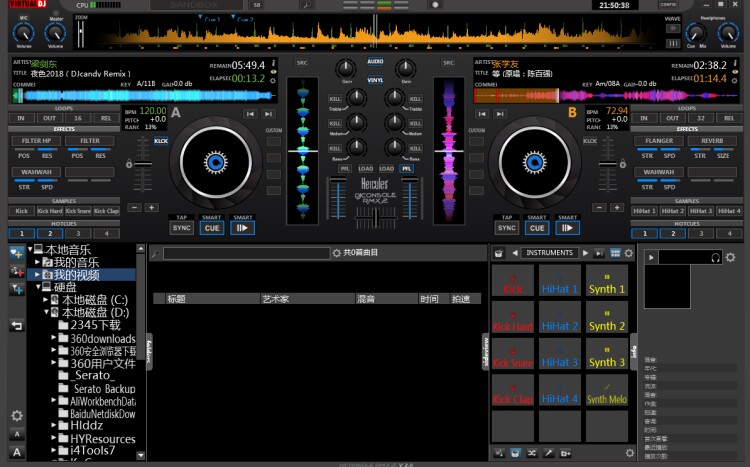
Task: Click the browser search input field
Action: pos(246,253)
